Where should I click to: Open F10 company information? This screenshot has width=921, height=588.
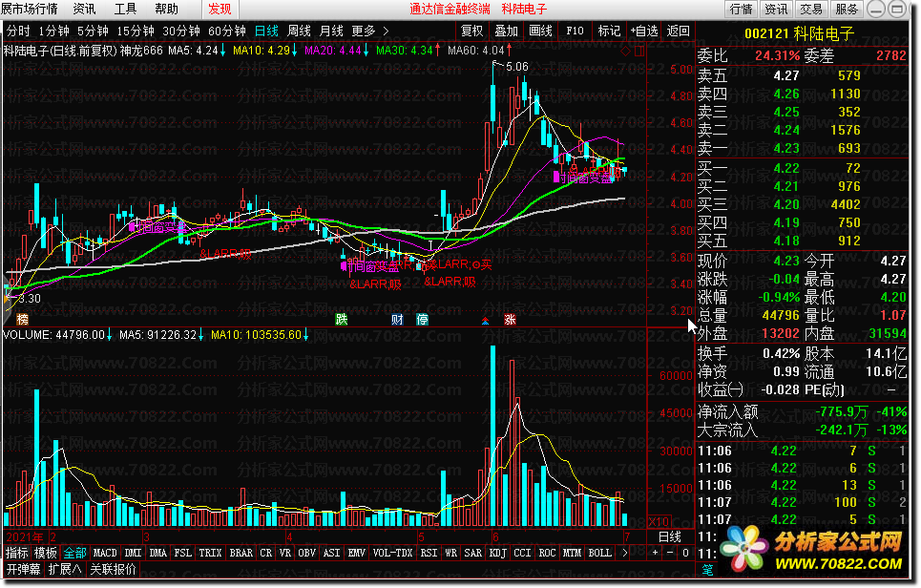(575, 31)
